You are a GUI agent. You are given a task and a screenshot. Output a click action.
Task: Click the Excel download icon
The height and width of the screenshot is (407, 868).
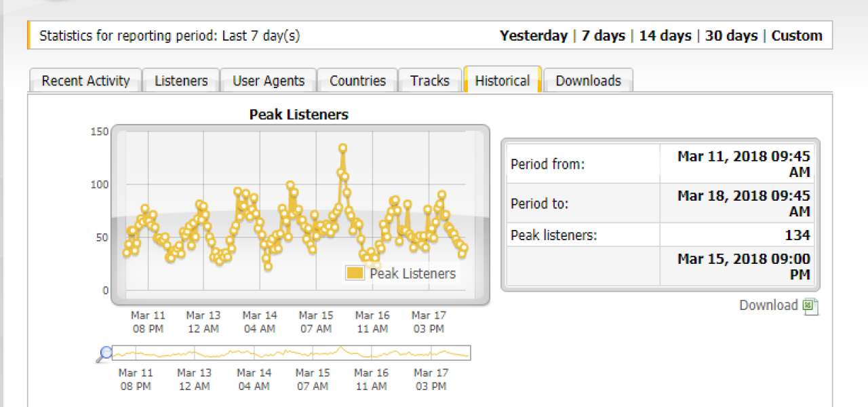[810, 307]
